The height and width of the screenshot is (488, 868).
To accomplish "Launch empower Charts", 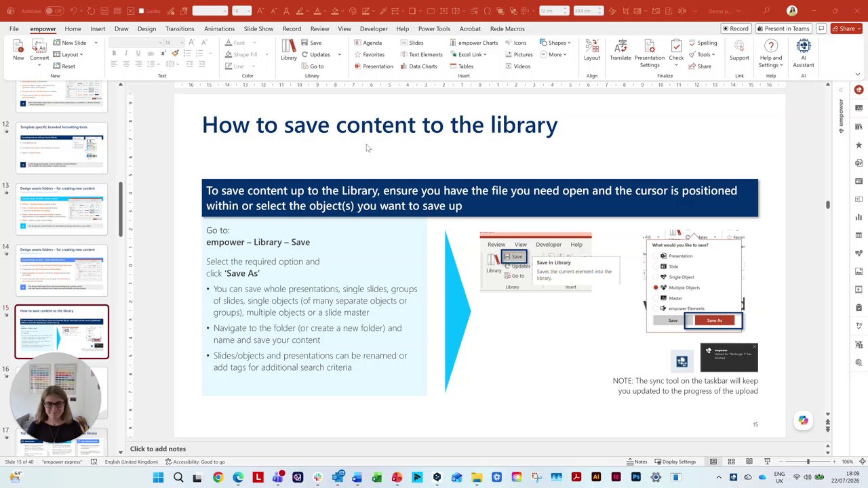I will pos(473,43).
